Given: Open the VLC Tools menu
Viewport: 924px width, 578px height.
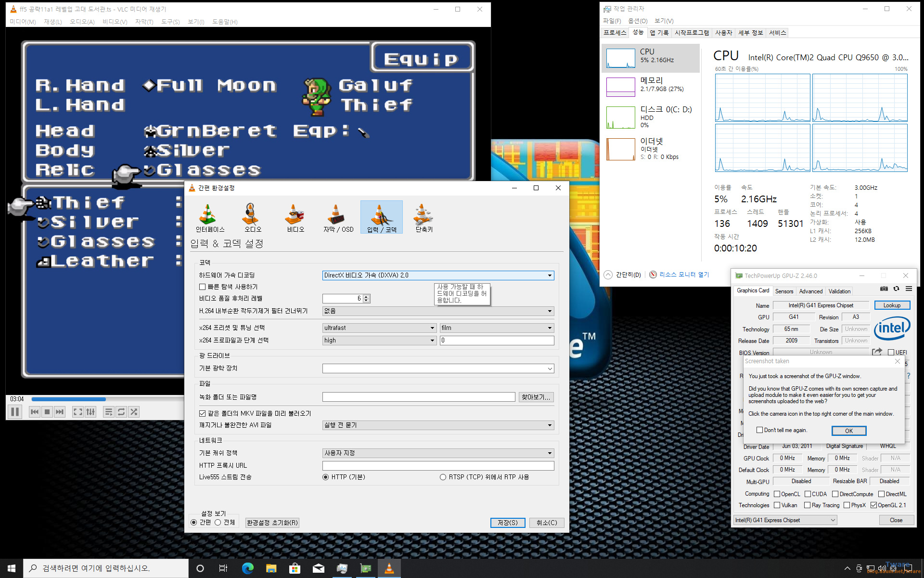Looking at the screenshot, I should [170, 22].
